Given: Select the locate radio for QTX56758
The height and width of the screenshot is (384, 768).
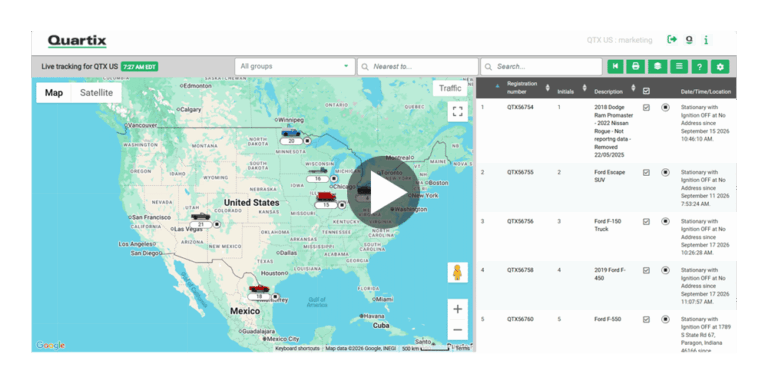Looking at the screenshot, I should pos(665,270).
